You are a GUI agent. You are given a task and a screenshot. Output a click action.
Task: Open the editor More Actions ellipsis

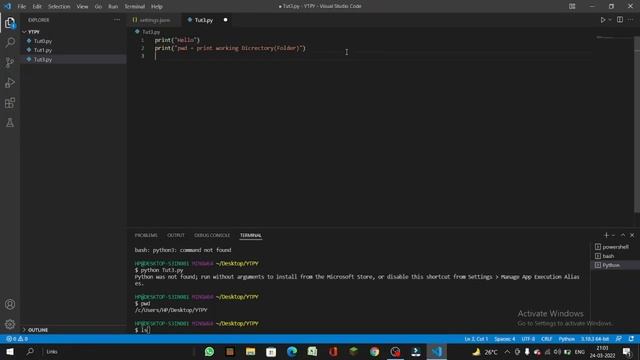point(631,20)
